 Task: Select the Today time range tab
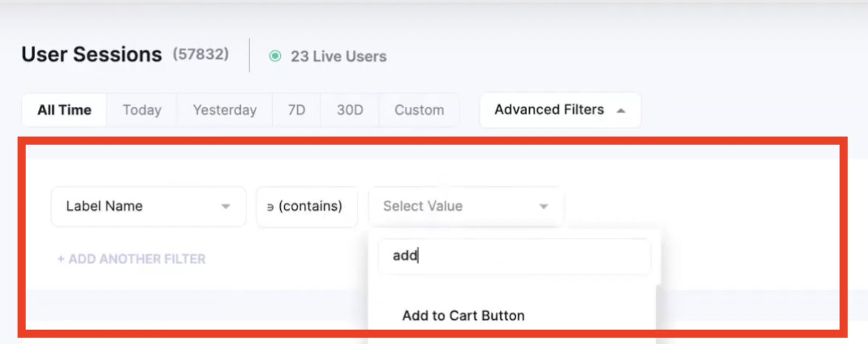[142, 110]
